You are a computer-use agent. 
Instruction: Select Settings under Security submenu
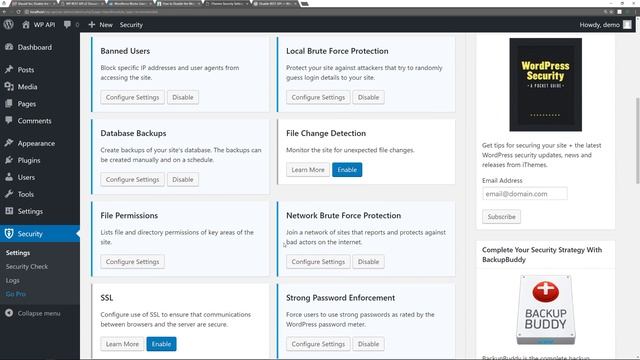(18, 253)
